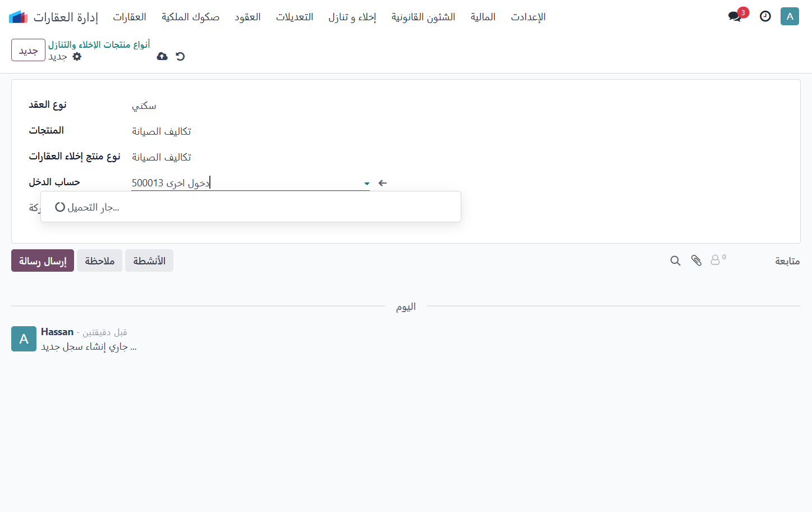Screen dimensions: 812x512
Task: Open the الإعدادت menu
Action: 528,17
